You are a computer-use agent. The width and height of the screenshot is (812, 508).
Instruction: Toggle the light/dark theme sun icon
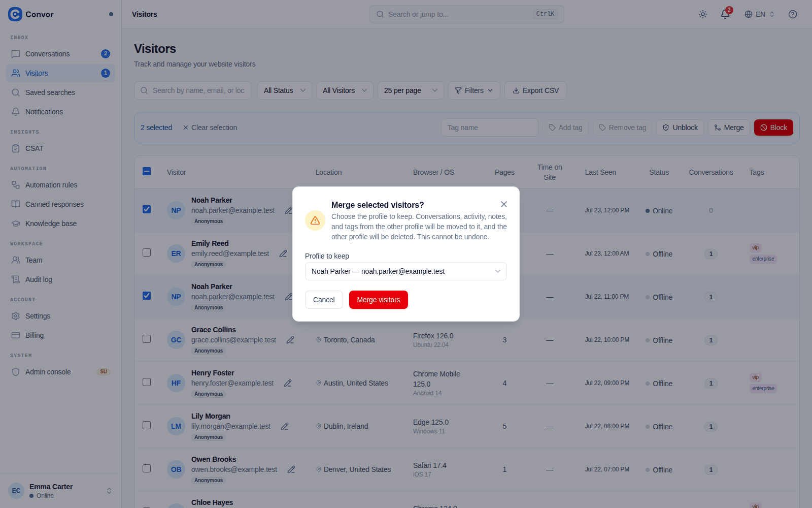[703, 14]
